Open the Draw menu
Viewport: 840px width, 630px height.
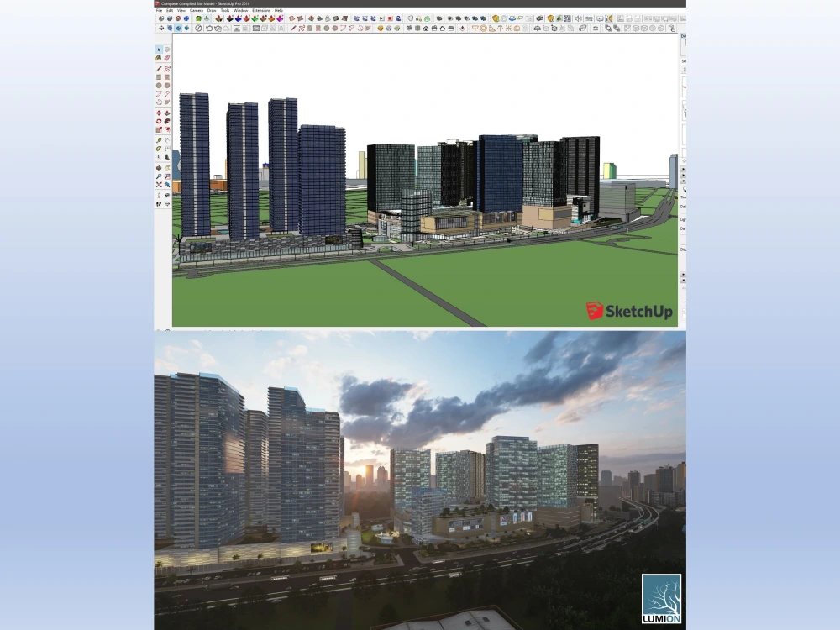212,10
